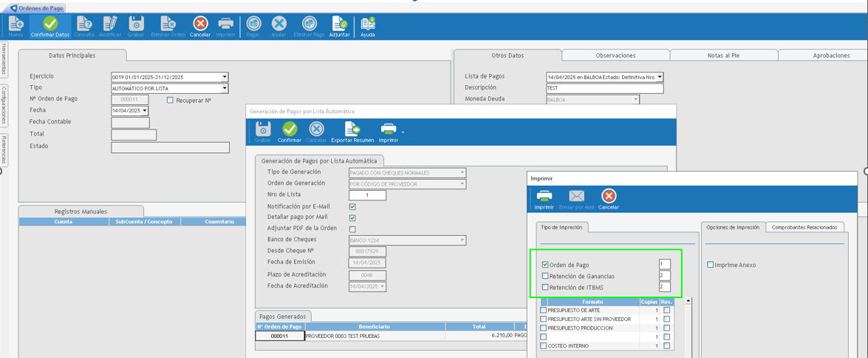The image size is (868, 358).
Task: Click Confirmar Datos in main toolbar
Action: (49, 26)
